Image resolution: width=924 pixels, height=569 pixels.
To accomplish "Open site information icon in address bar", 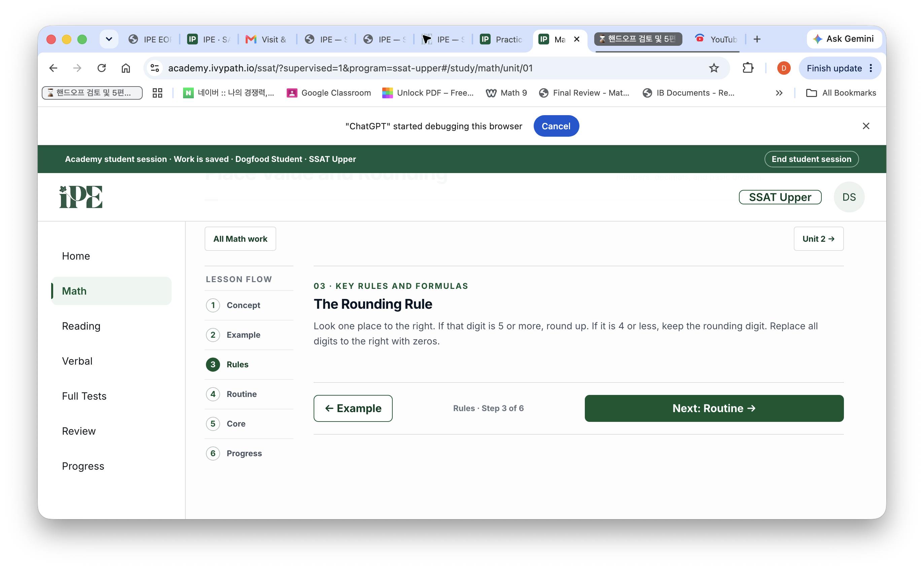I will point(155,68).
